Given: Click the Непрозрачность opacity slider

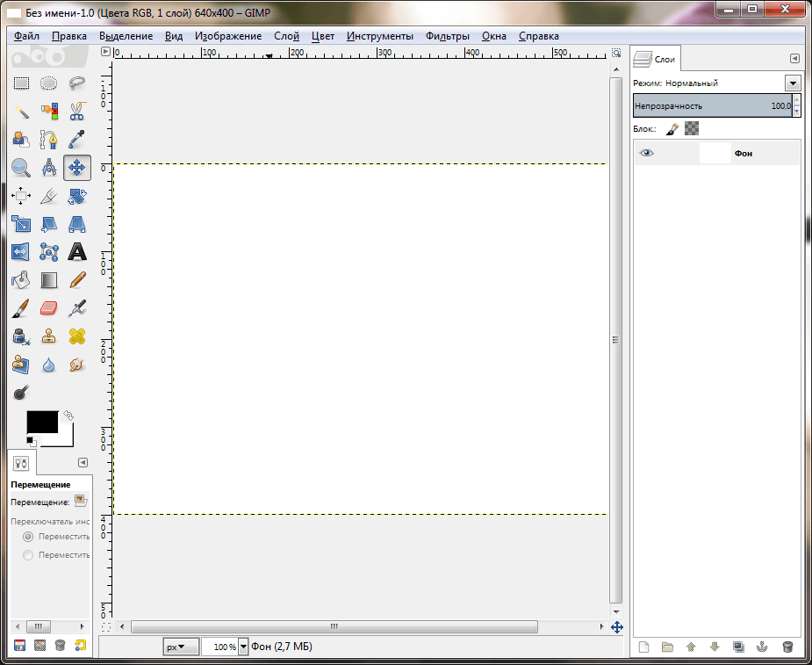Looking at the screenshot, I should 711,105.
